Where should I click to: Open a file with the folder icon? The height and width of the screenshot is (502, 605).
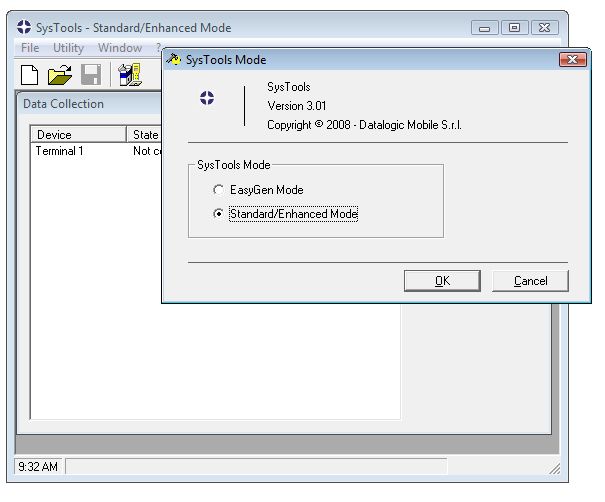pos(60,75)
